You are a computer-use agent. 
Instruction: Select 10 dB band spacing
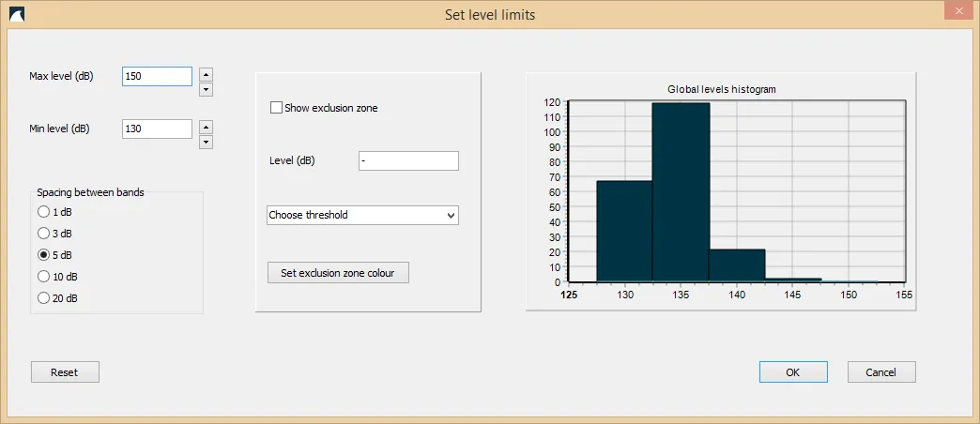click(43, 277)
